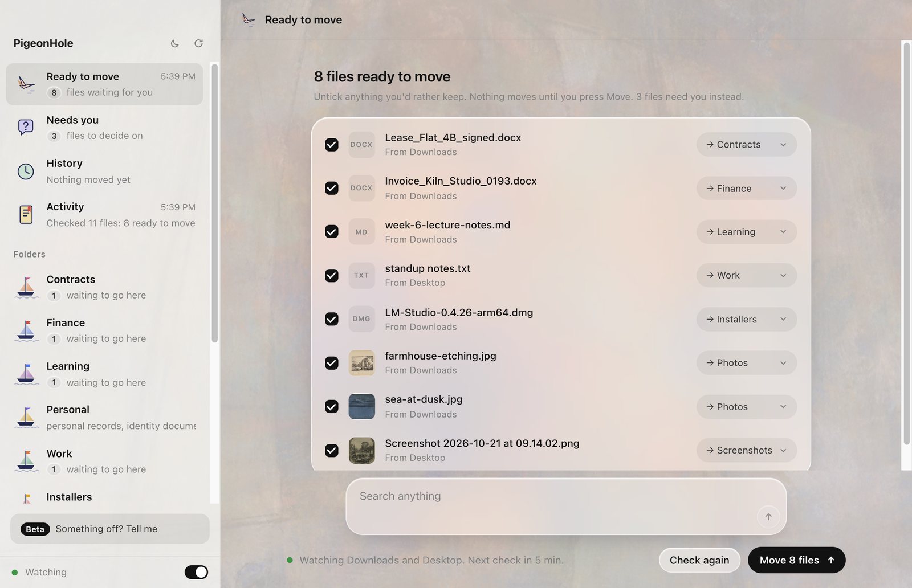Click the TXT icon for standup notes.txt
The image size is (912, 588).
click(x=361, y=275)
